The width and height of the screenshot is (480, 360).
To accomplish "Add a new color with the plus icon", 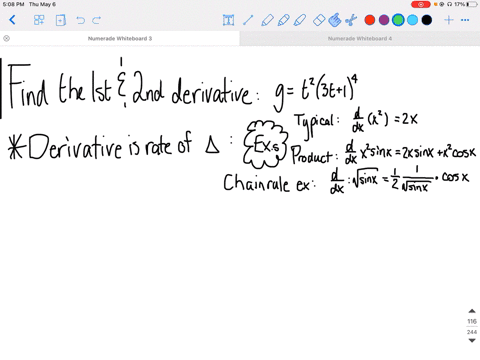I will click(x=449, y=20).
